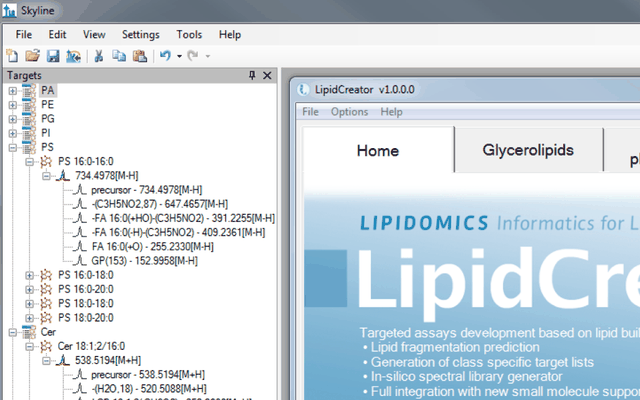Select transition precursor - 734.4978[M-H]
The image size is (640, 400).
(147, 190)
